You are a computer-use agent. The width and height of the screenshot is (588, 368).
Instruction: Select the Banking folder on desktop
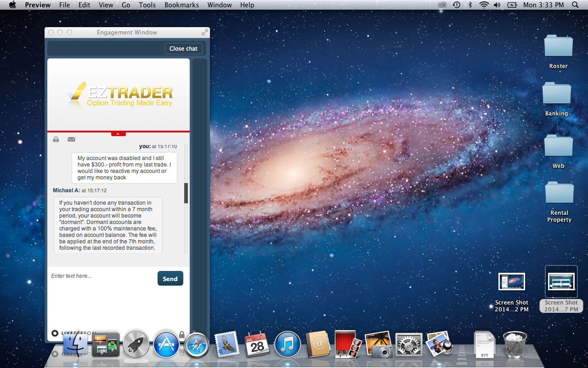[x=557, y=99]
